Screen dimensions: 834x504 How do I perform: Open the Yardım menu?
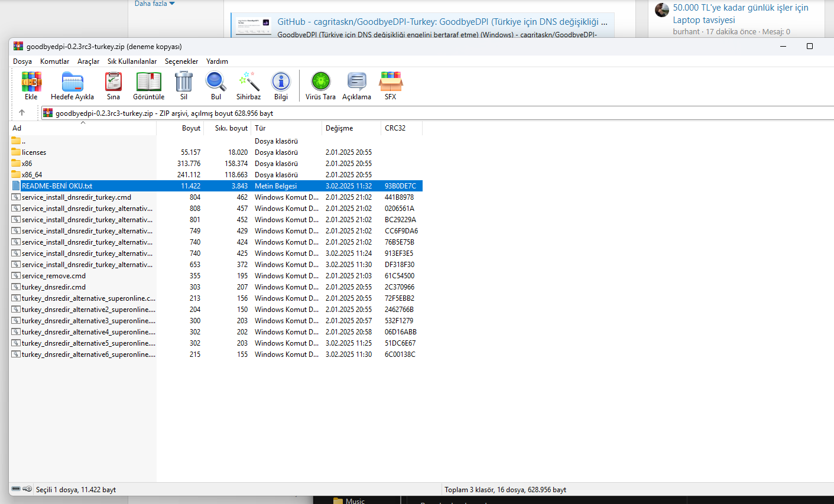(217, 61)
